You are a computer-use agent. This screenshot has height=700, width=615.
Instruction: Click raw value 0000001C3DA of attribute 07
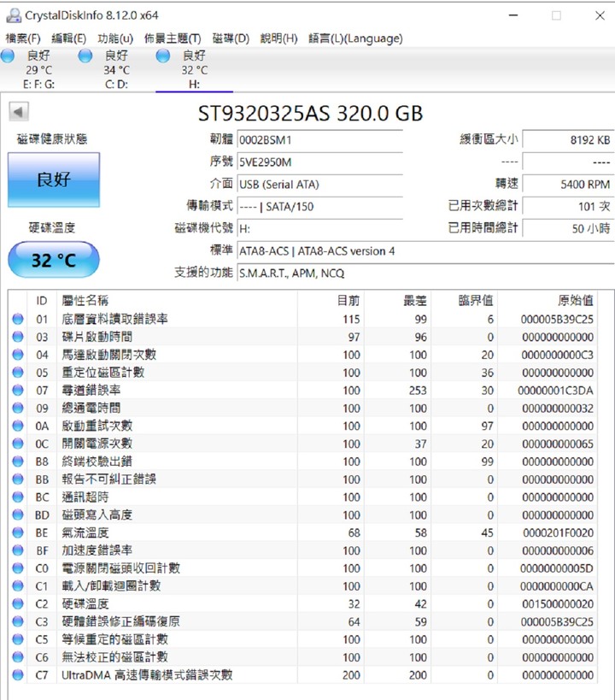(x=555, y=391)
